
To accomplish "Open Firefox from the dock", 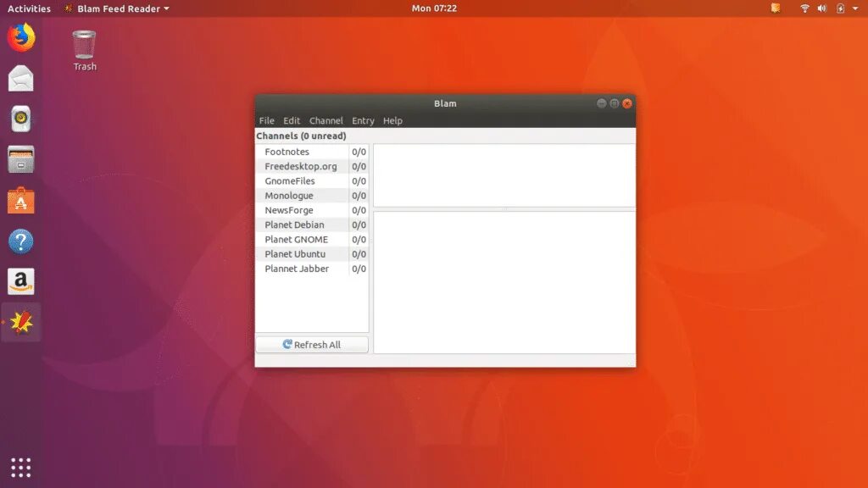I will pos(21,37).
